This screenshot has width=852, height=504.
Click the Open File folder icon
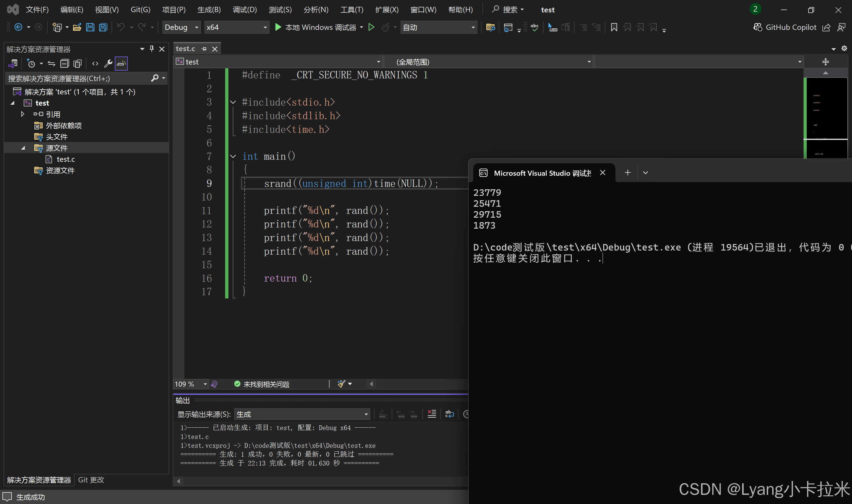(77, 27)
